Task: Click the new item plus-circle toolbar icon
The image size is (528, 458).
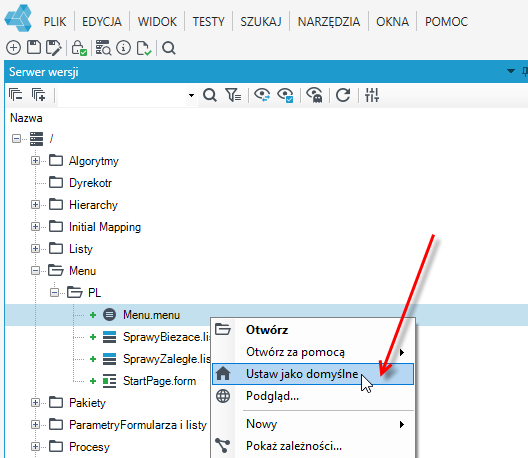Action: click(13, 48)
